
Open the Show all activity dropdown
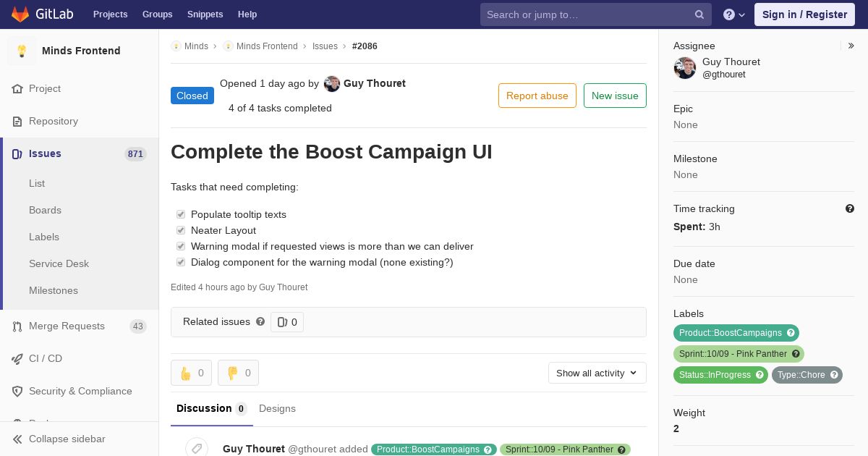(597, 373)
